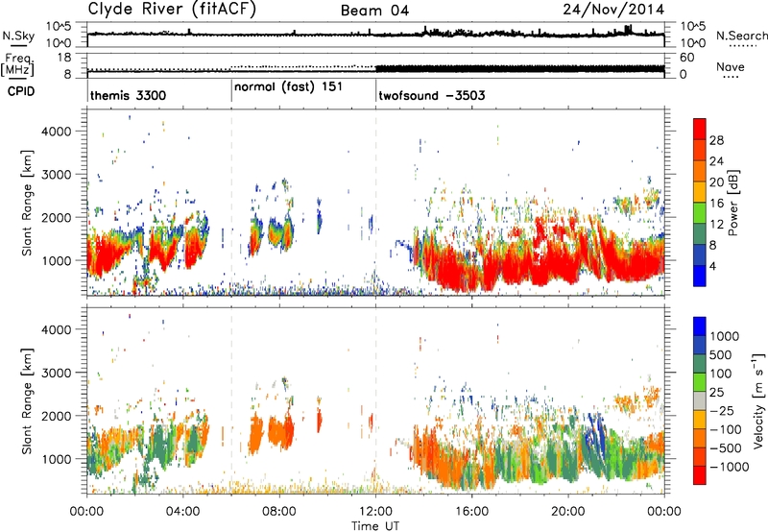
Task: Click the 'N.Search' legend label
Action: (742, 36)
